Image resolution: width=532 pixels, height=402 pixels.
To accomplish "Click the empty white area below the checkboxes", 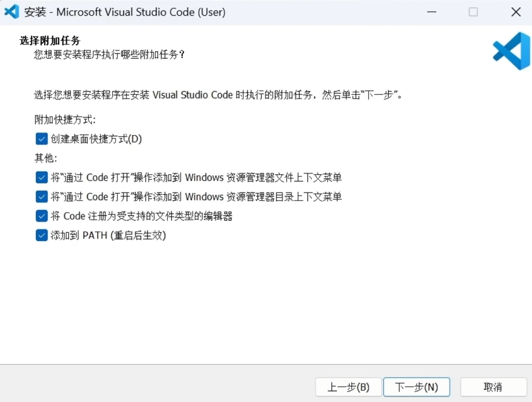I will [x=265, y=303].
